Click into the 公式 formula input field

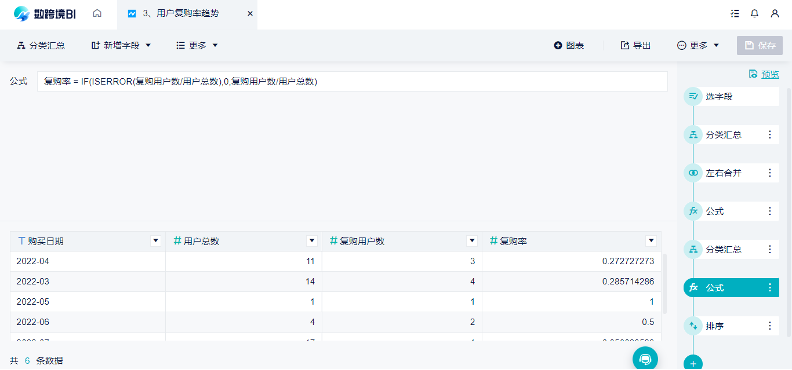352,81
